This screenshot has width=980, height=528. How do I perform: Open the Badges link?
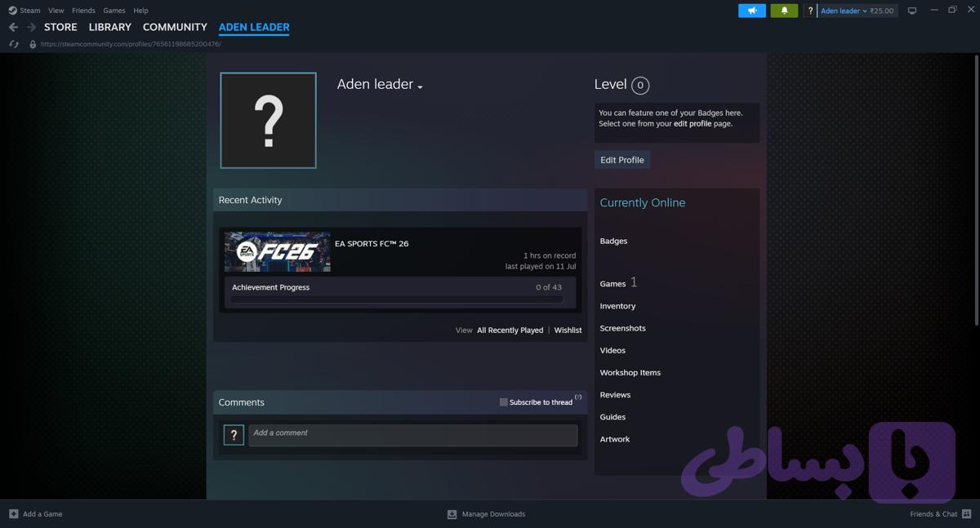pyautogui.click(x=613, y=241)
